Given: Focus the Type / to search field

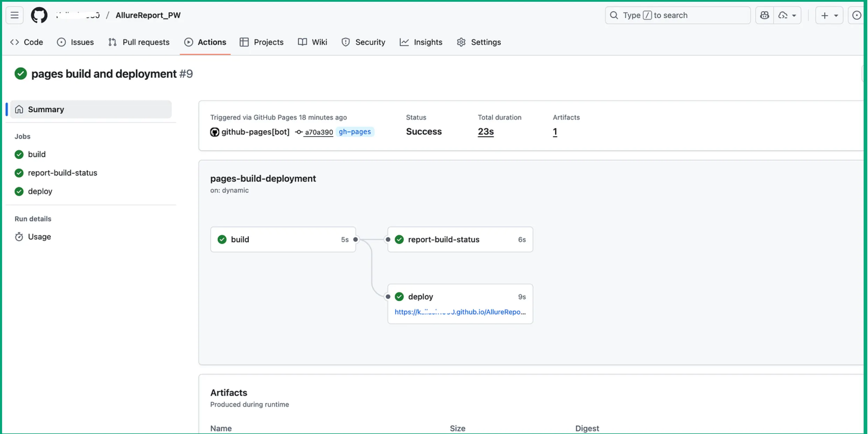Looking at the screenshot, I should 677,15.
